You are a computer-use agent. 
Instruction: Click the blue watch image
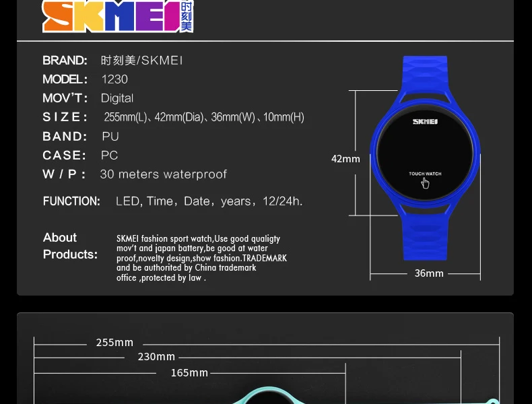coord(425,158)
